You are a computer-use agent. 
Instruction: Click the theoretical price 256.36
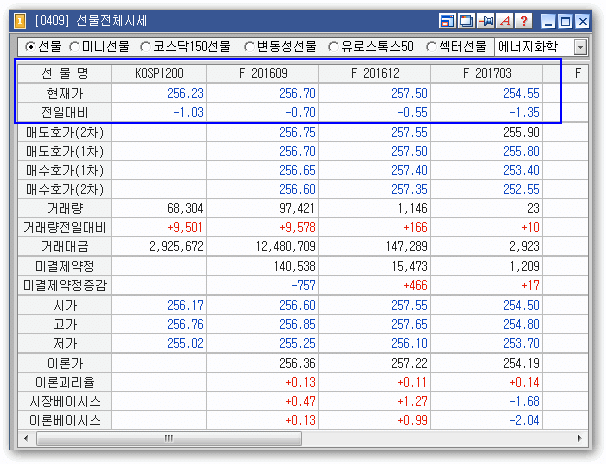[x=297, y=364]
